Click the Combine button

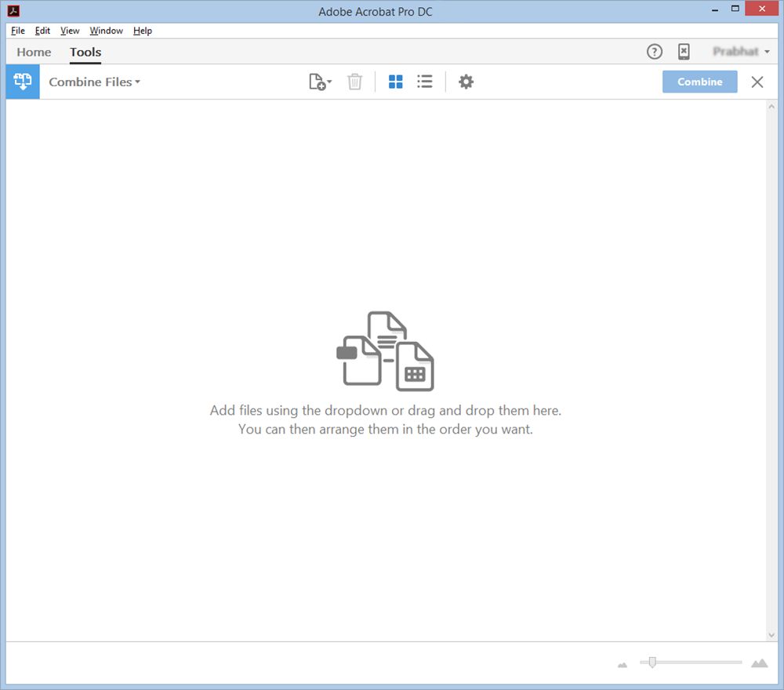699,82
